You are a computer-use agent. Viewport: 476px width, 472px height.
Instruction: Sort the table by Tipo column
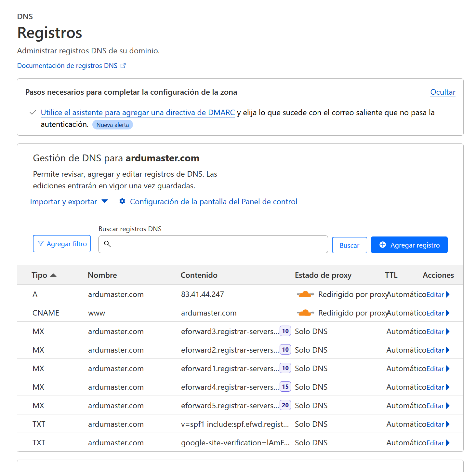pyautogui.click(x=39, y=275)
